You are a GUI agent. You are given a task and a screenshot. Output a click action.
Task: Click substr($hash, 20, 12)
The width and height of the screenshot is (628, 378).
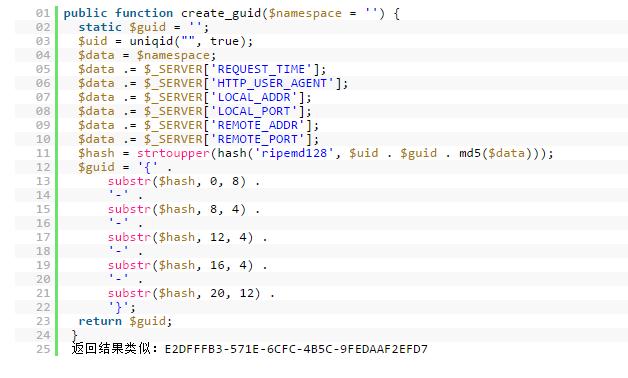(x=184, y=294)
